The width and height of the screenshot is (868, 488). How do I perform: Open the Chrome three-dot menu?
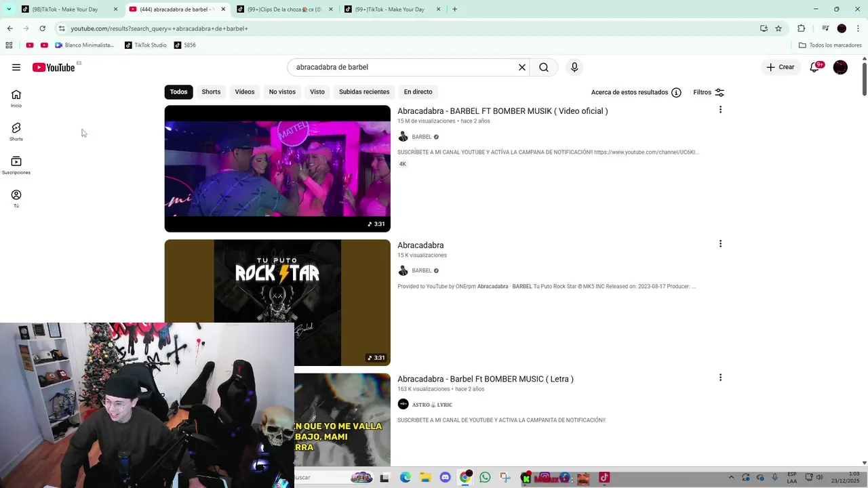point(858,28)
